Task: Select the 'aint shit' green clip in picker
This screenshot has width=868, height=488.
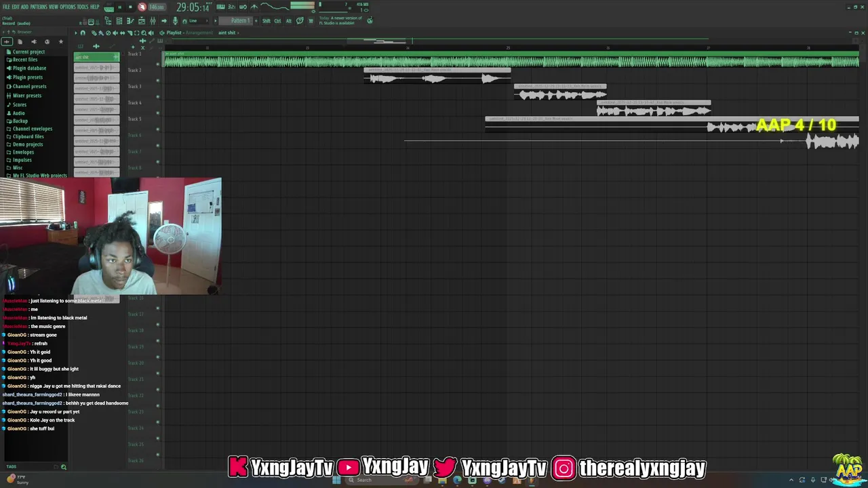Action: pos(96,58)
